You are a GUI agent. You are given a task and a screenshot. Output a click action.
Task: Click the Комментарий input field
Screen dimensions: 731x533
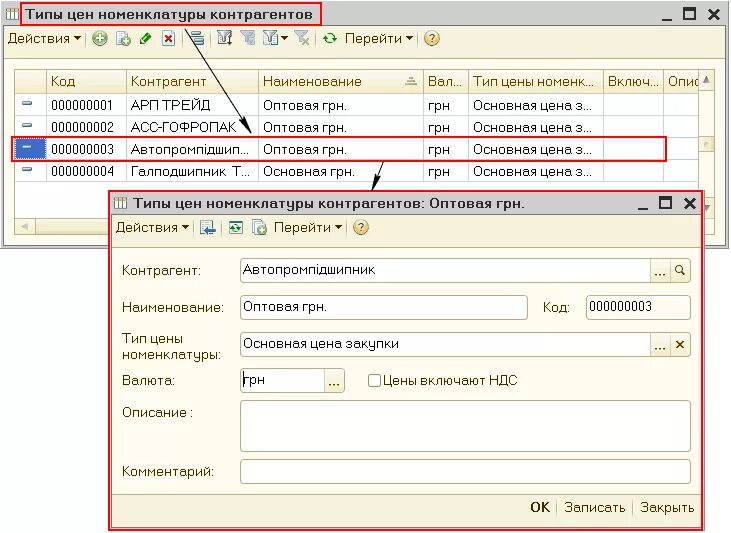pyautogui.click(x=465, y=471)
